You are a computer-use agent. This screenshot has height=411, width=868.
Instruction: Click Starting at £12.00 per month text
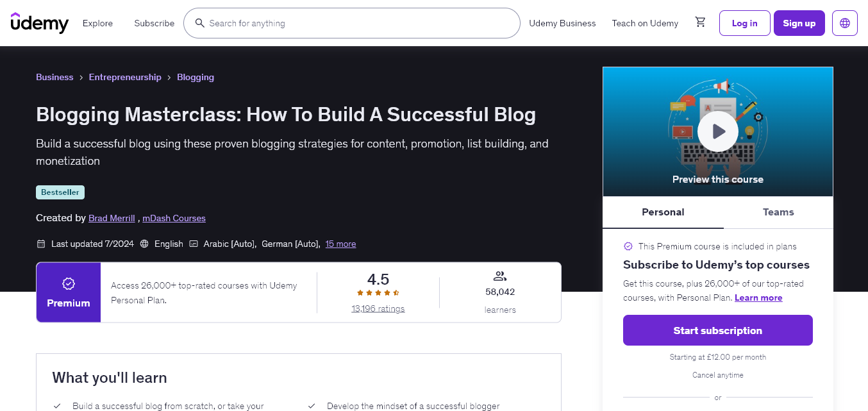point(718,357)
